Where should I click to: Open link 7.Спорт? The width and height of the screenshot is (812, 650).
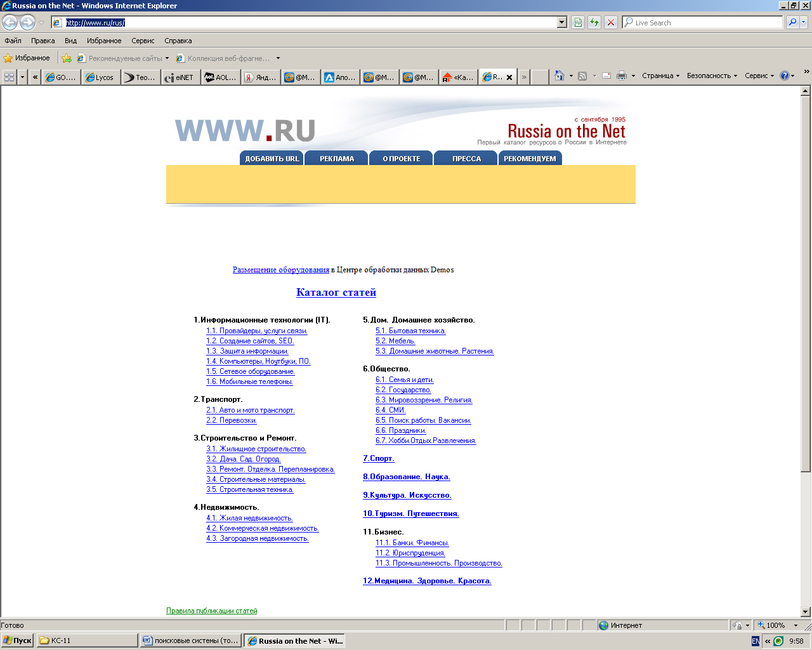[x=379, y=458]
